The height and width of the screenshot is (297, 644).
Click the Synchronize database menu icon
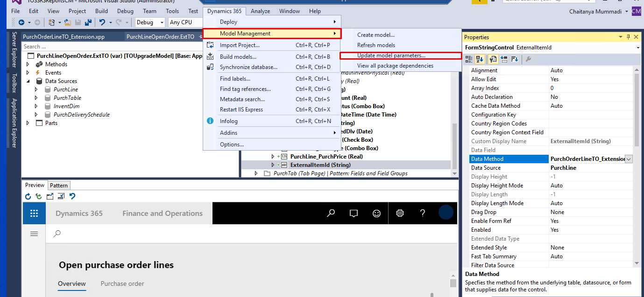coord(210,67)
